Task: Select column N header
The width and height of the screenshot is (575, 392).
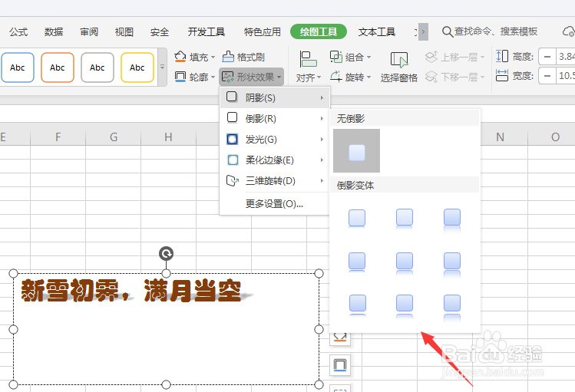Action: click(500, 137)
